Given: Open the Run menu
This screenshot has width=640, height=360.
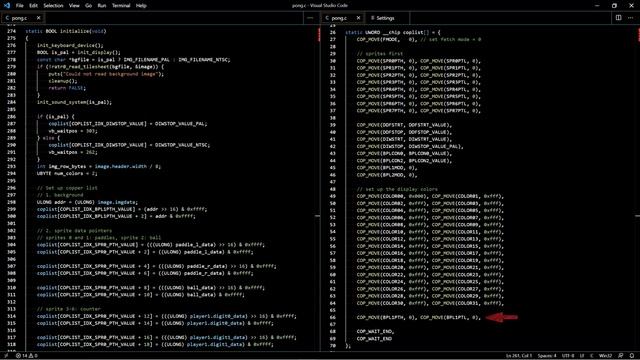Looking at the screenshot, I should click(102, 6).
